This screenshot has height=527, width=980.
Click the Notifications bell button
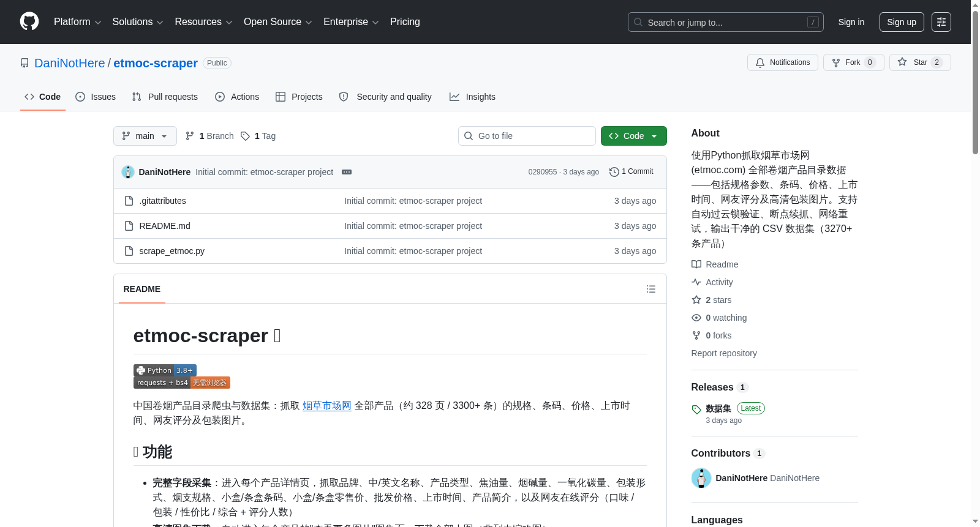[783, 62]
